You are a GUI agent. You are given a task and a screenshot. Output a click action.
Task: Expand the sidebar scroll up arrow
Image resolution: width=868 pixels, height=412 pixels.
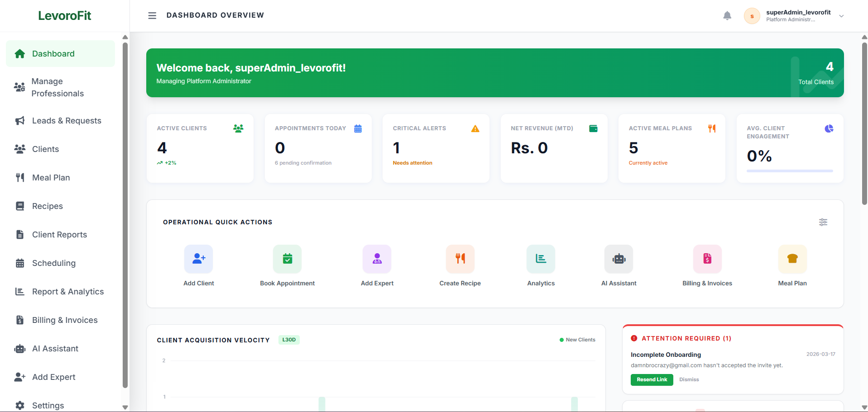[x=125, y=37]
